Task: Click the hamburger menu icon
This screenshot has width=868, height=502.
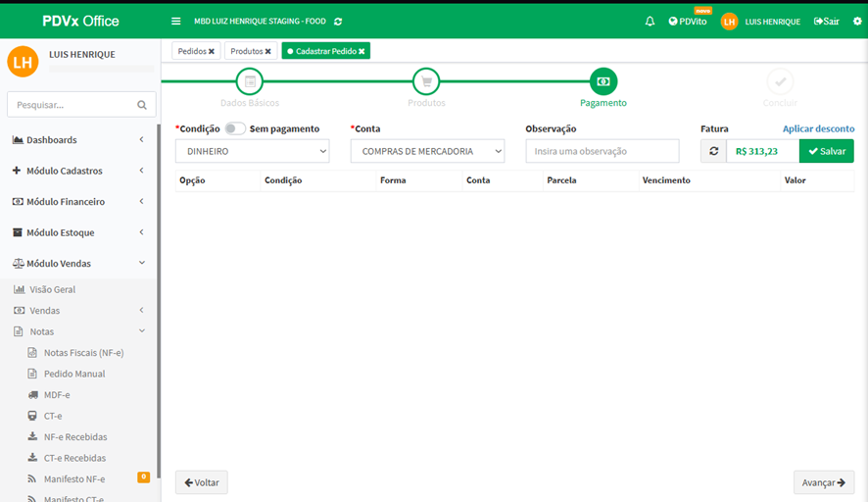Action: coord(175,21)
